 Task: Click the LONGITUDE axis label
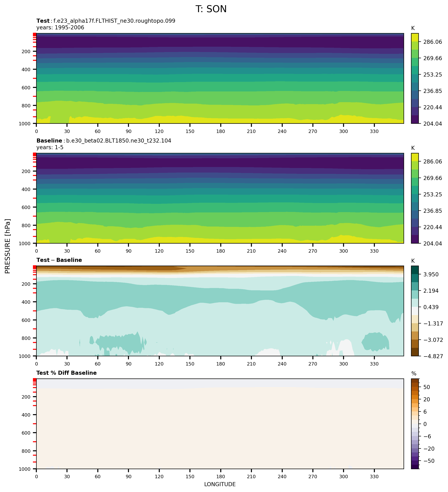[x=220, y=484]
